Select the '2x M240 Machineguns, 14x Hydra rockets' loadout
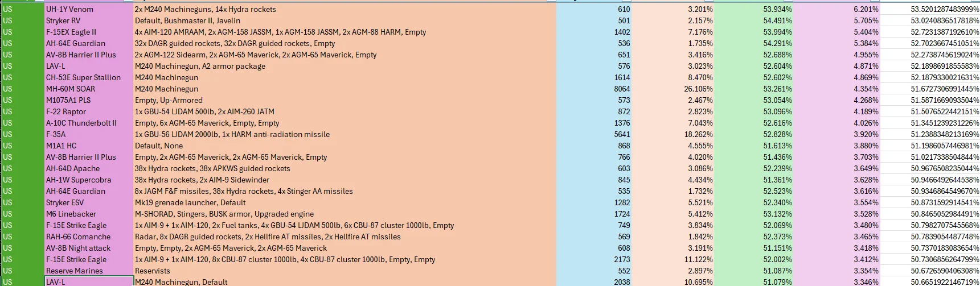The width and height of the screenshot is (980, 286). tap(345, 9)
